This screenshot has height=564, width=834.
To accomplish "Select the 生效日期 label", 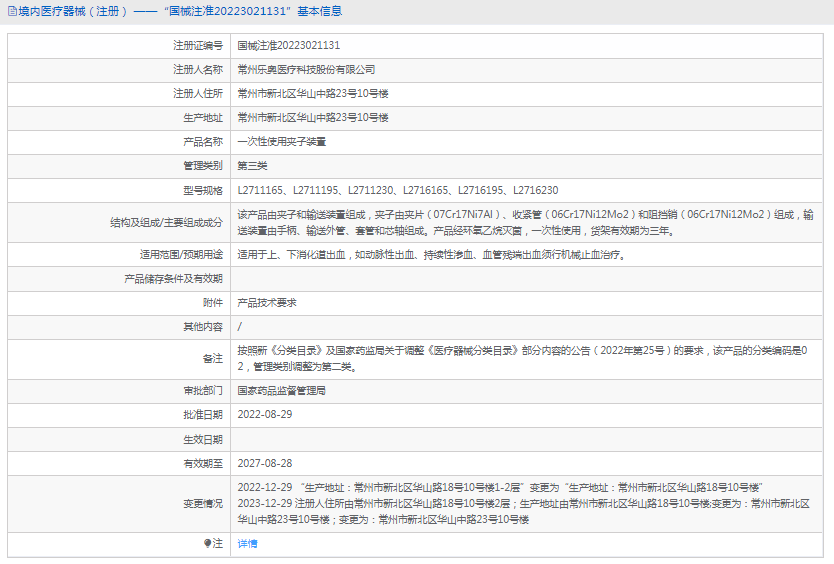I will (x=203, y=439).
